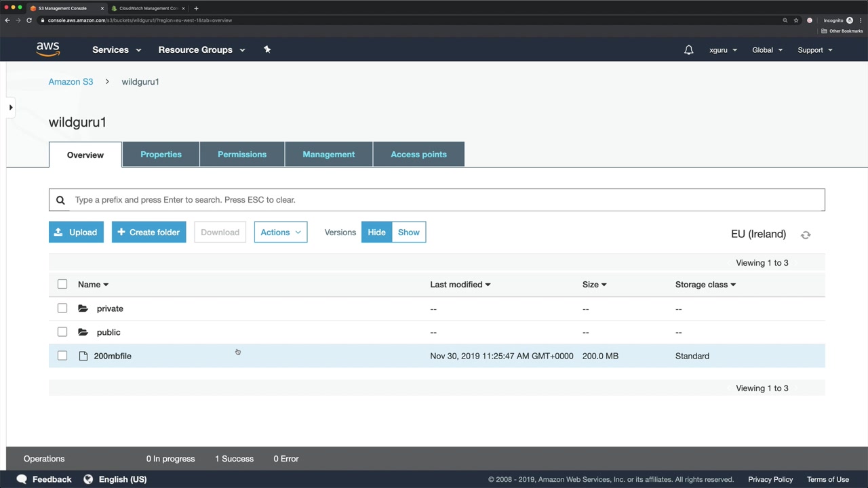Click the browser address bar URL
The width and height of the screenshot is (868, 488).
point(140,20)
